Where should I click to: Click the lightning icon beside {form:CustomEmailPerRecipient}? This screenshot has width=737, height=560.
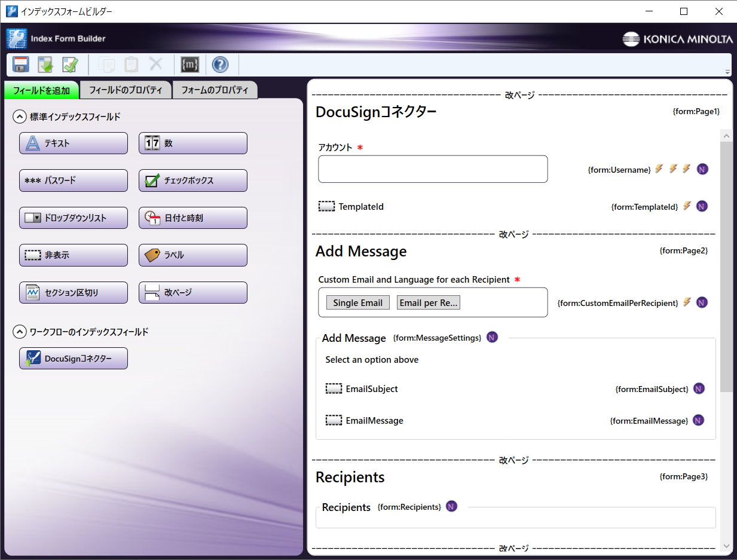pyautogui.click(x=687, y=302)
